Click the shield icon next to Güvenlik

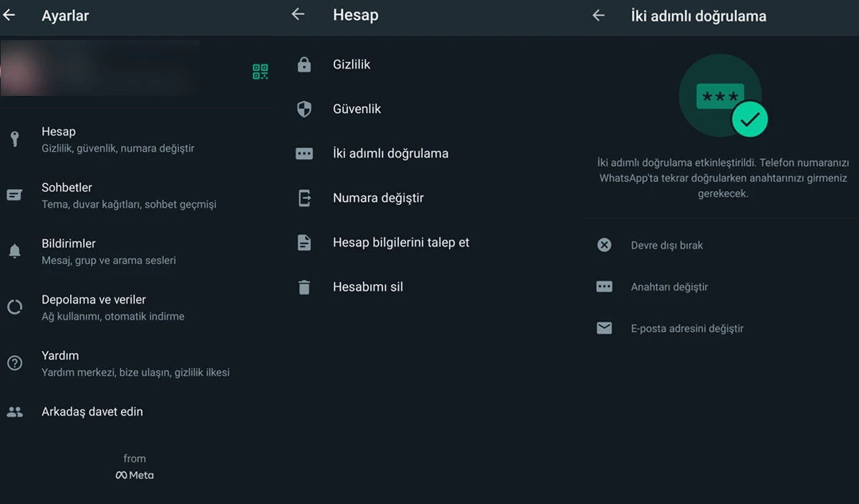[304, 109]
